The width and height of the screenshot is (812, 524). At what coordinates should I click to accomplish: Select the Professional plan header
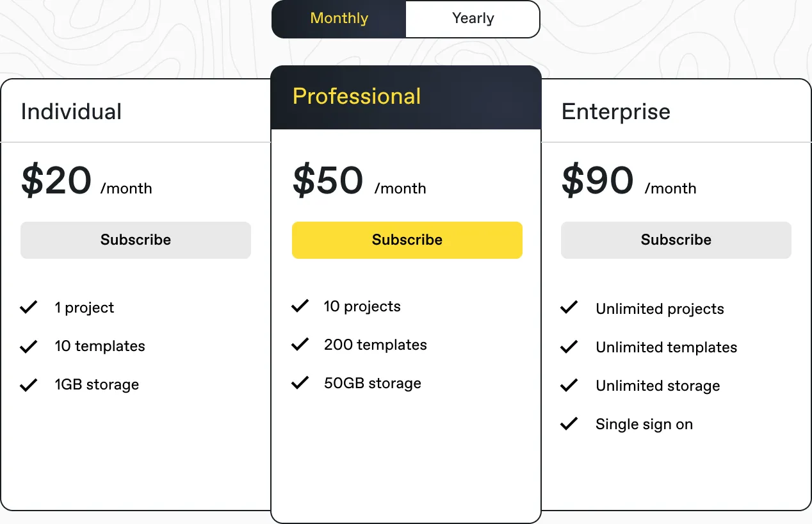[357, 97]
